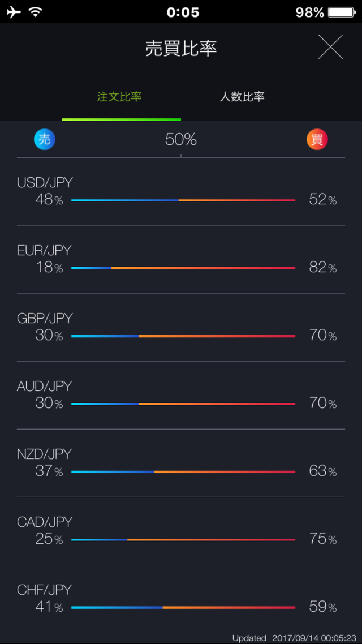Tap the AUD/JPY ratio bar

[x=183, y=404]
